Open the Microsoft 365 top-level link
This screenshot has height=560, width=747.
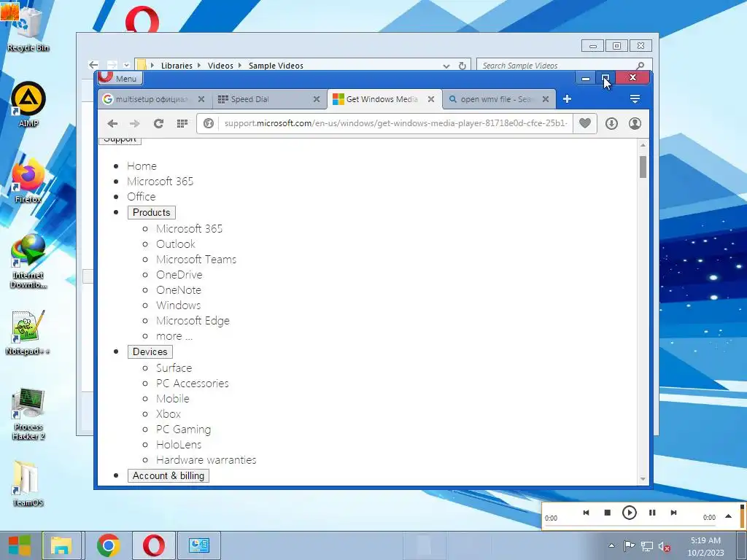(x=160, y=181)
